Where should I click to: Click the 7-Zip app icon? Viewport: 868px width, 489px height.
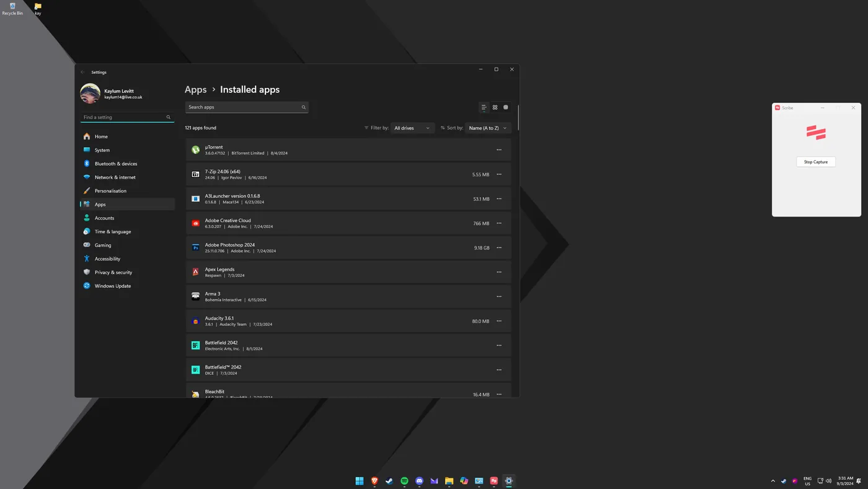click(195, 174)
